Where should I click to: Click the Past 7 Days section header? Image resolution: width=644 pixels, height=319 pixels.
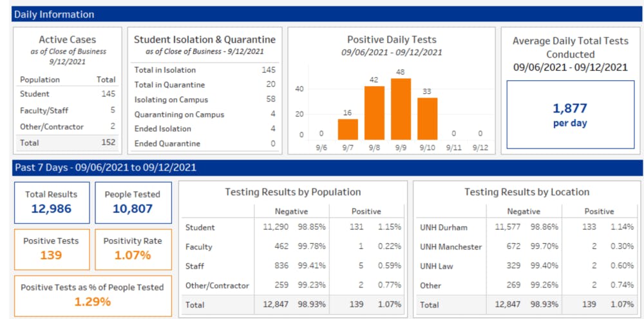(322, 168)
